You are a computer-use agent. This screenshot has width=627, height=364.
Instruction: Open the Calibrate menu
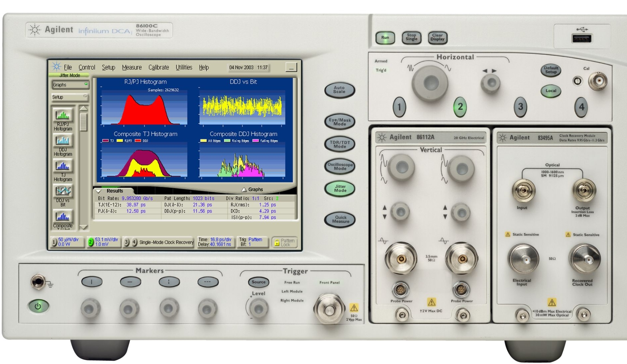pos(159,68)
